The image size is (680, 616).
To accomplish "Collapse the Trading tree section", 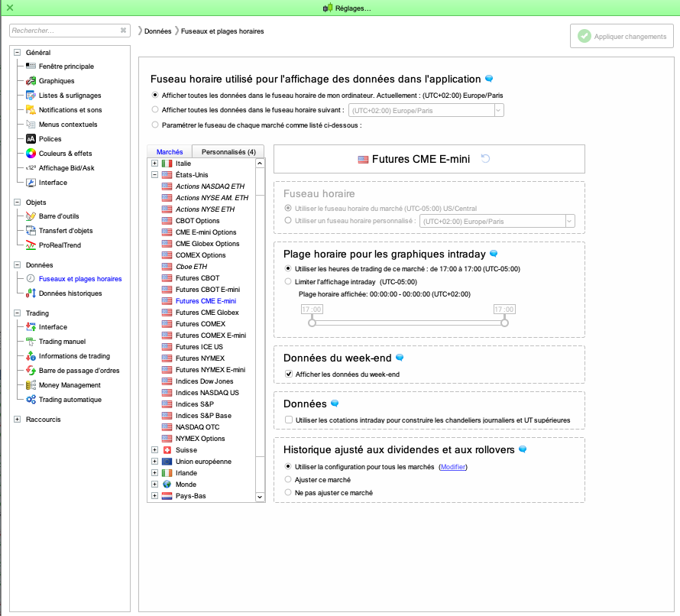I will click(x=18, y=313).
